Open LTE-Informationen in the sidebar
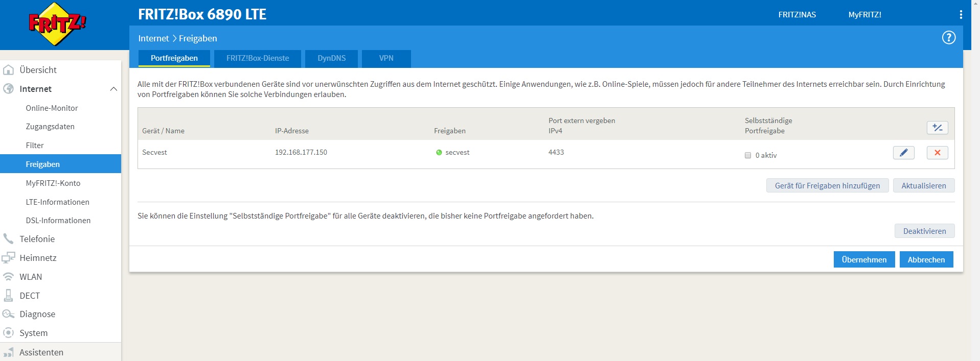The width and height of the screenshot is (980, 361). tap(57, 202)
